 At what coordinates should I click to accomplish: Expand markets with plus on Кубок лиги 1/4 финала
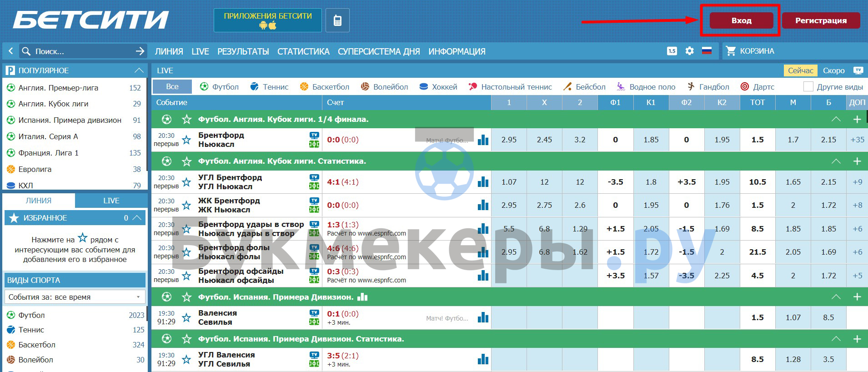tap(857, 119)
